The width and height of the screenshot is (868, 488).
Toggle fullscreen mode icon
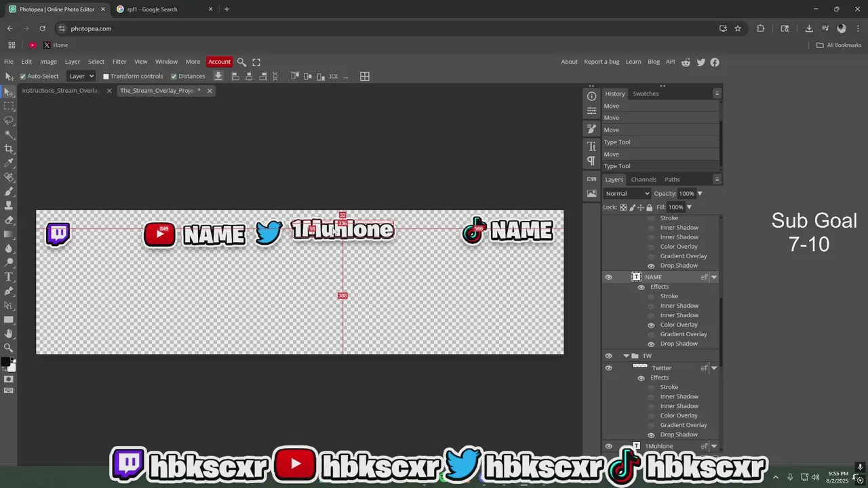(256, 62)
